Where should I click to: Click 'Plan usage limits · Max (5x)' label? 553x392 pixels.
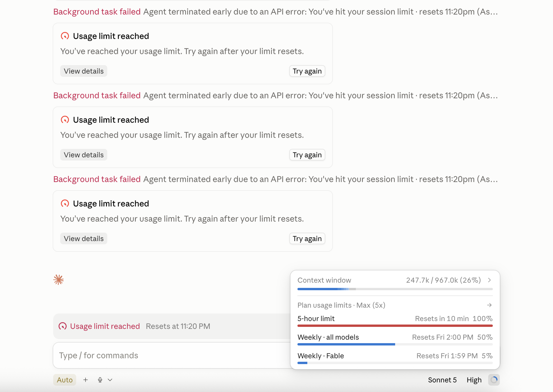(341, 305)
